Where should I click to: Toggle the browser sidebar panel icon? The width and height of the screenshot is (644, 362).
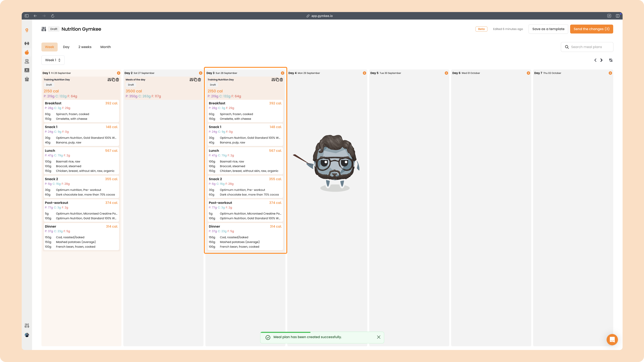[27, 16]
